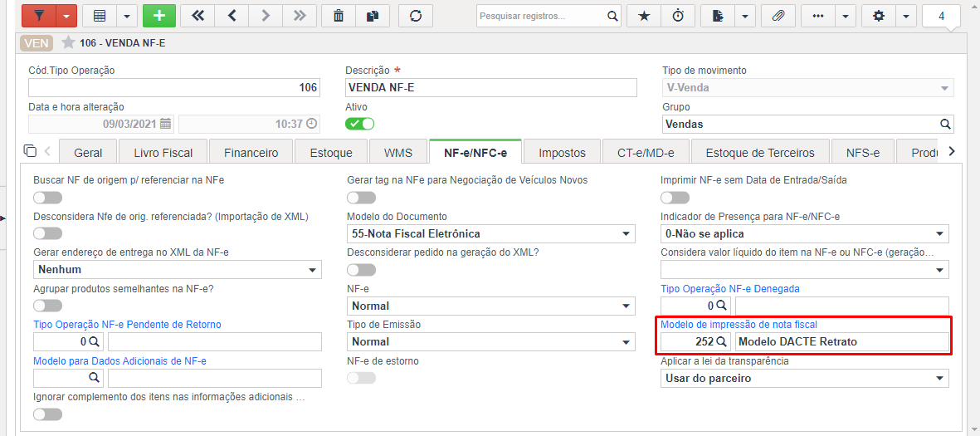
Task: Jump to the last record
Action: tap(300, 16)
